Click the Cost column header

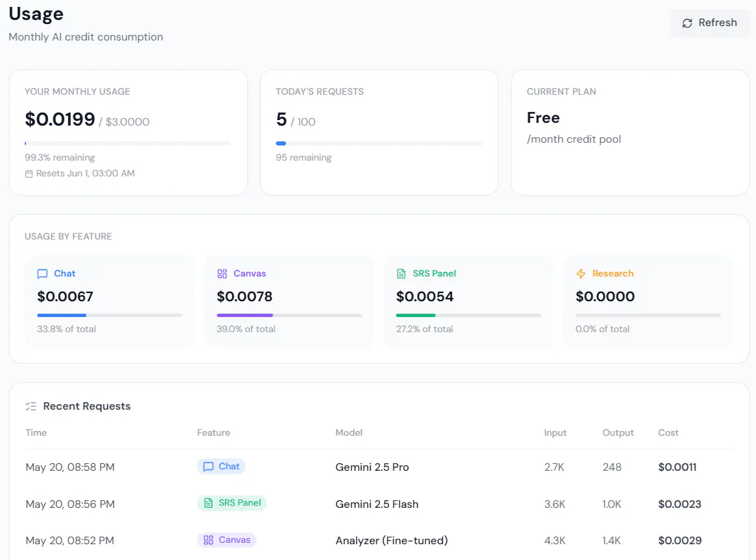click(x=668, y=432)
